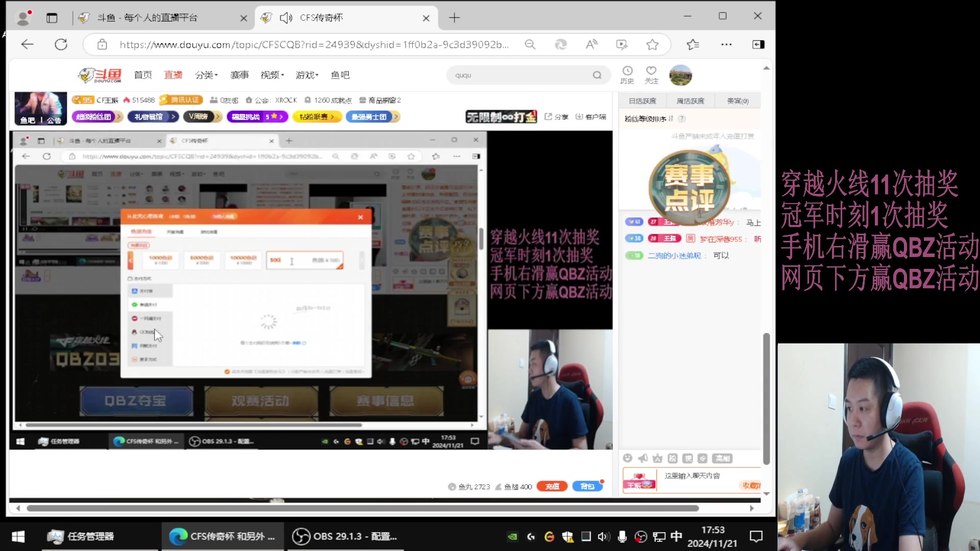Open 赛事 in the Douyu nav
This screenshot has height=551, width=980.
pyautogui.click(x=239, y=75)
